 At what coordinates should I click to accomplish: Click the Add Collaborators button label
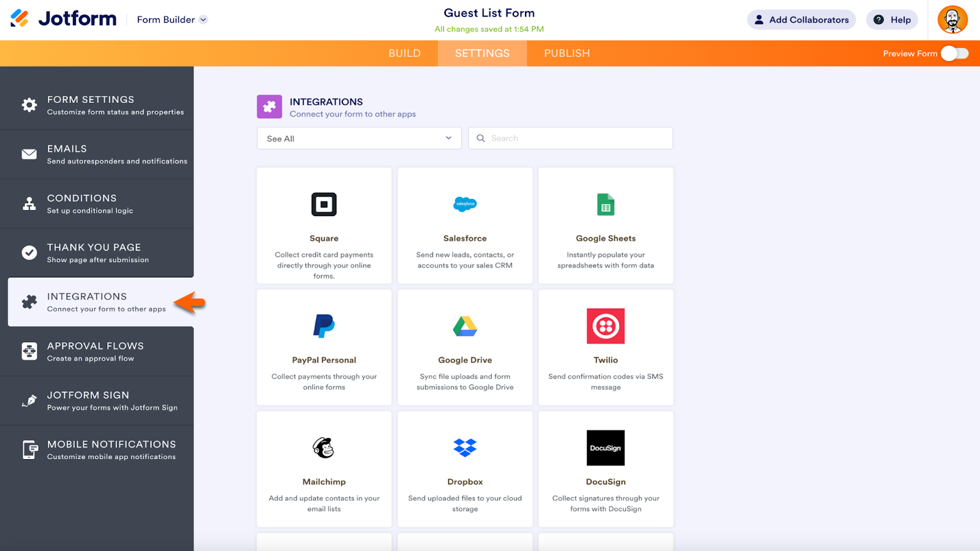tap(809, 20)
